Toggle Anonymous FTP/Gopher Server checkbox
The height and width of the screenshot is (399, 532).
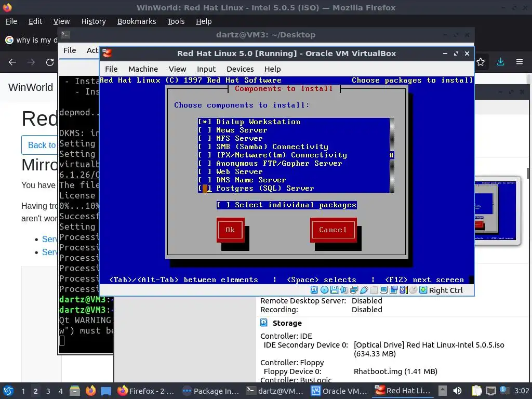click(205, 163)
